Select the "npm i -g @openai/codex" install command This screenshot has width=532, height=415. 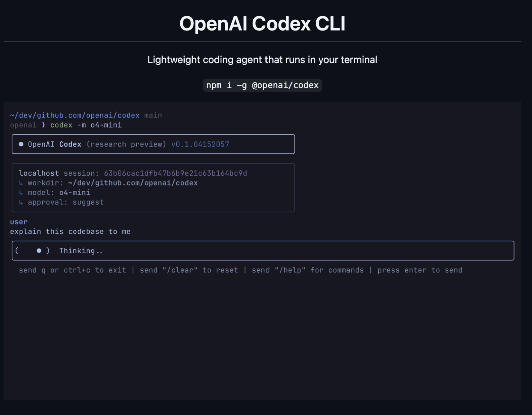(x=262, y=85)
